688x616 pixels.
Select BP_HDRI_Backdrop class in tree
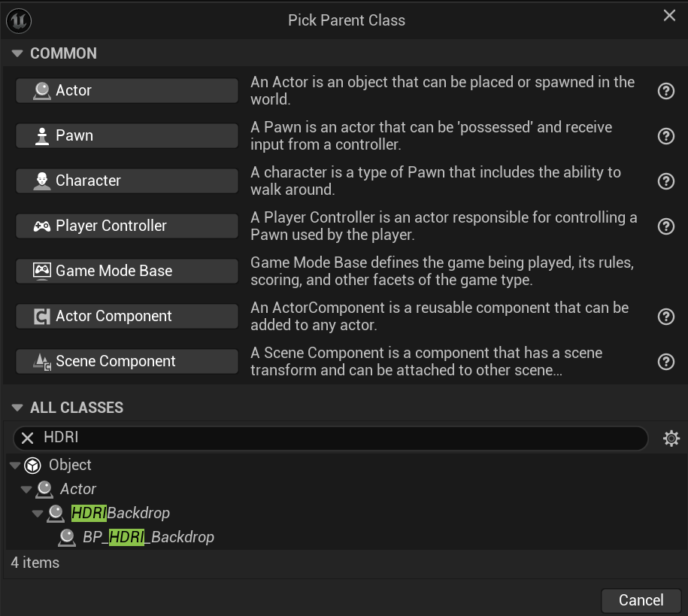click(148, 537)
